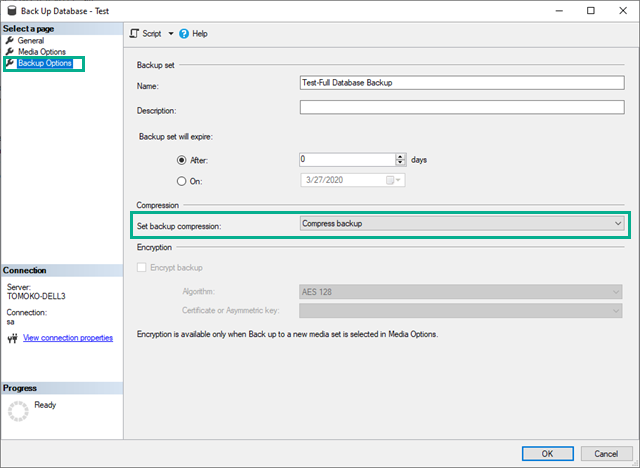Expand the Script dropdown arrow
This screenshot has height=469, width=640.
(171, 33)
